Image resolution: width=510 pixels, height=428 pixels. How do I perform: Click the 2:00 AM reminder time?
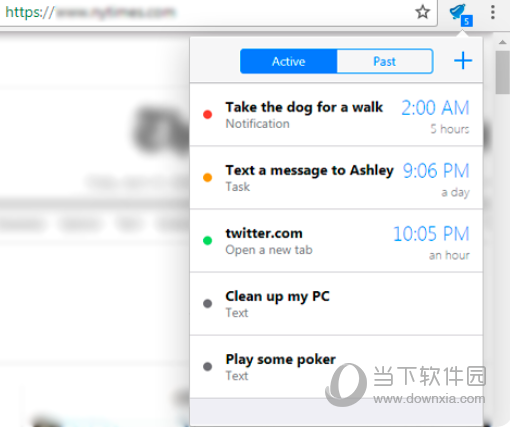click(x=435, y=108)
